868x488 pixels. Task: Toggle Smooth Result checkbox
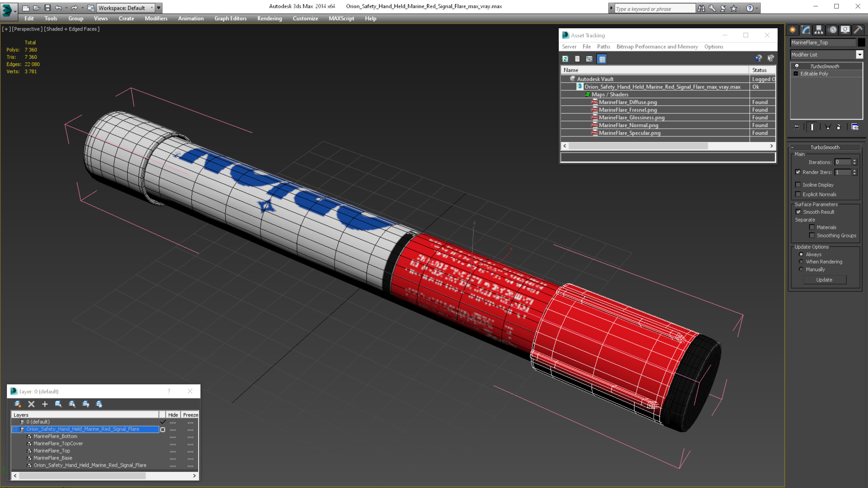[798, 212]
